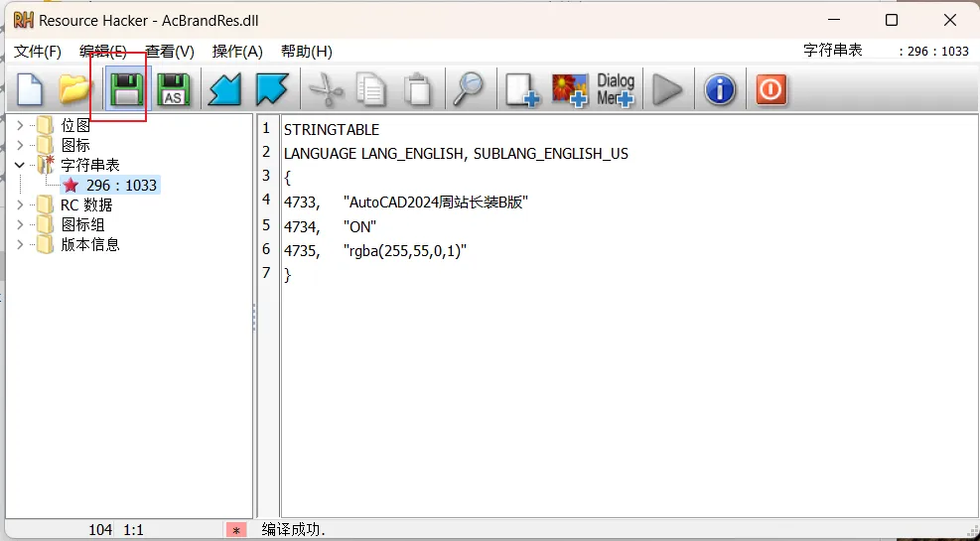The height and width of the screenshot is (541, 980).
Task: Select the RC 数据 folder
Action: 86,204
